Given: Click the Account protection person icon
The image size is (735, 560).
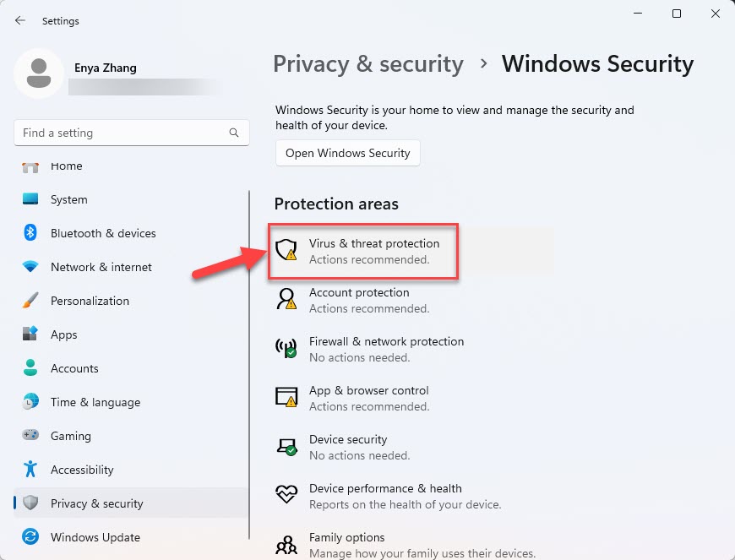Looking at the screenshot, I should (286, 298).
